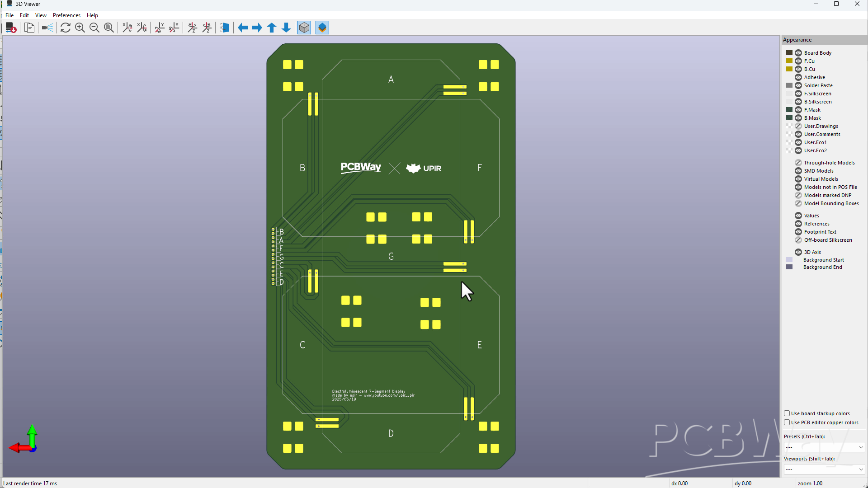Image resolution: width=868 pixels, height=488 pixels.
Task: Toggle the Appearance manager layers icon
Action: 322,28
